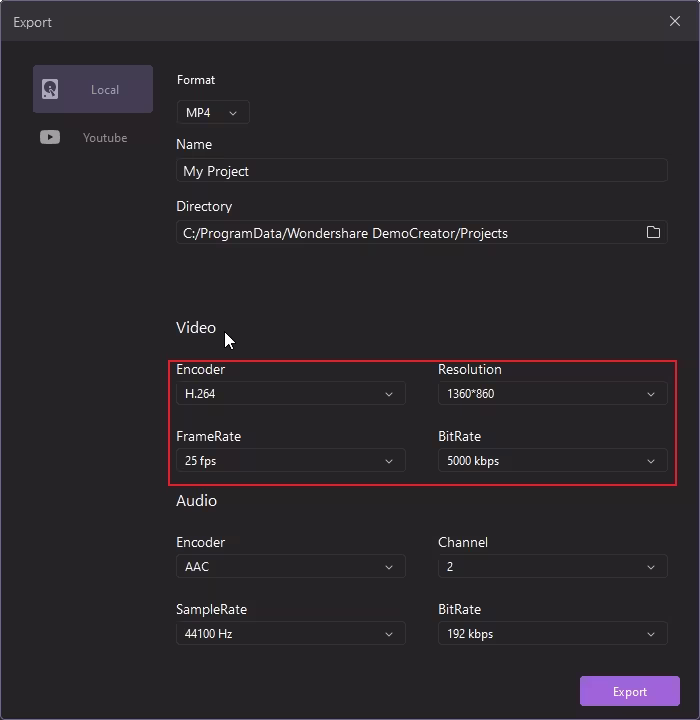The width and height of the screenshot is (700, 720).
Task: Expand the 44100 Hz SampleRate dropdown
Action: tap(290, 634)
